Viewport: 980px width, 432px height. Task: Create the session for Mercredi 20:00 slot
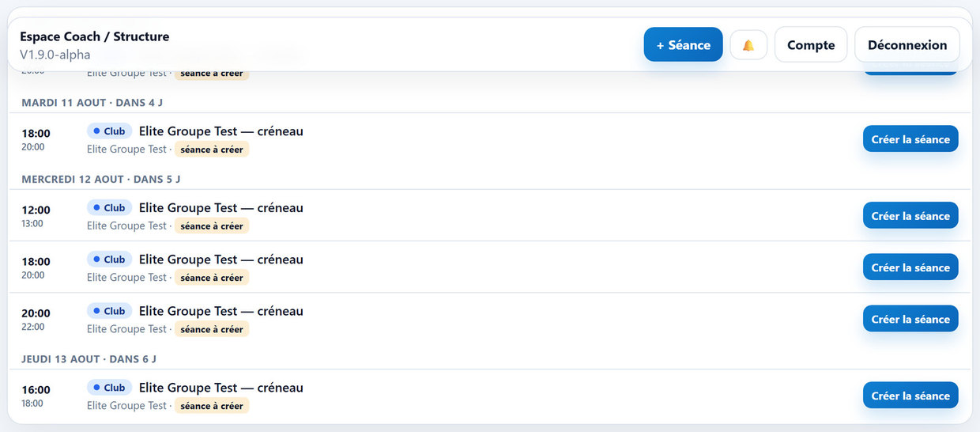point(910,319)
